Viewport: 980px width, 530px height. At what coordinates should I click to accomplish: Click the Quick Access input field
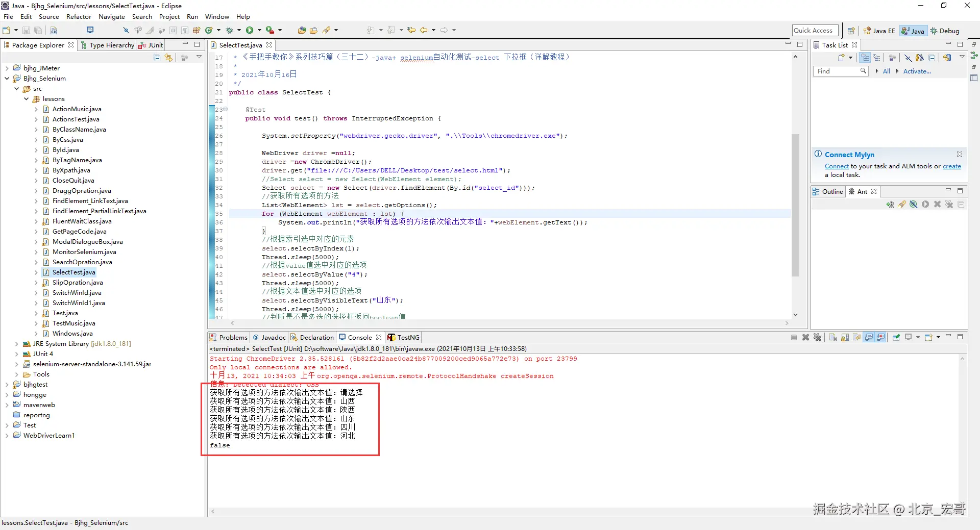tap(815, 31)
